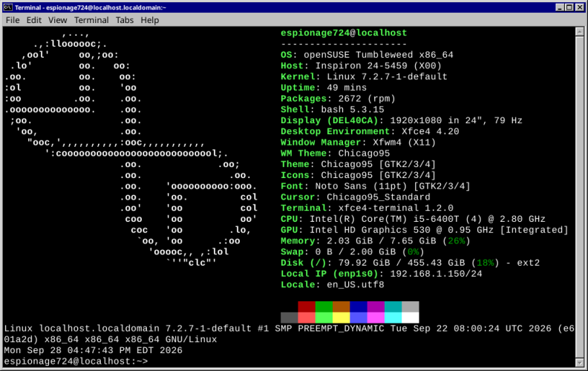Click the date line Mon Sep 28 04:47:43 PM
This screenshot has height=371, width=588.
pyautogui.click(x=93, y=350)
